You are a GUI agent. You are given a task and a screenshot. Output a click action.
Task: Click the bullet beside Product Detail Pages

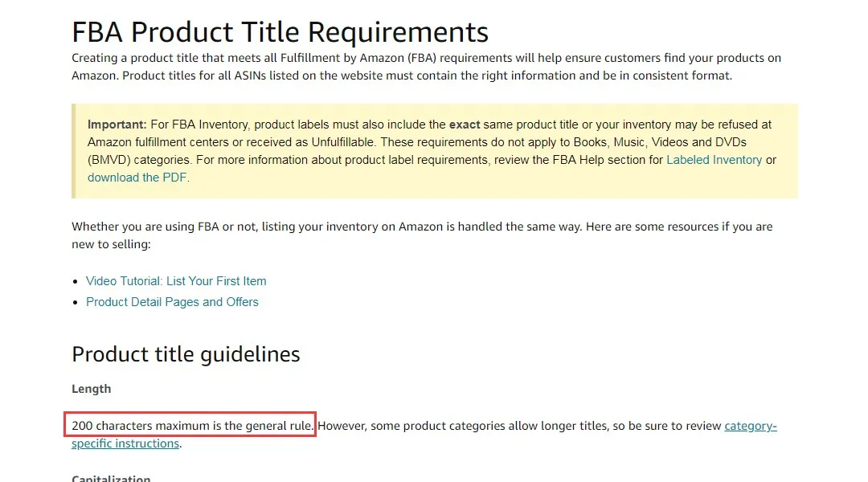[76, 303]
